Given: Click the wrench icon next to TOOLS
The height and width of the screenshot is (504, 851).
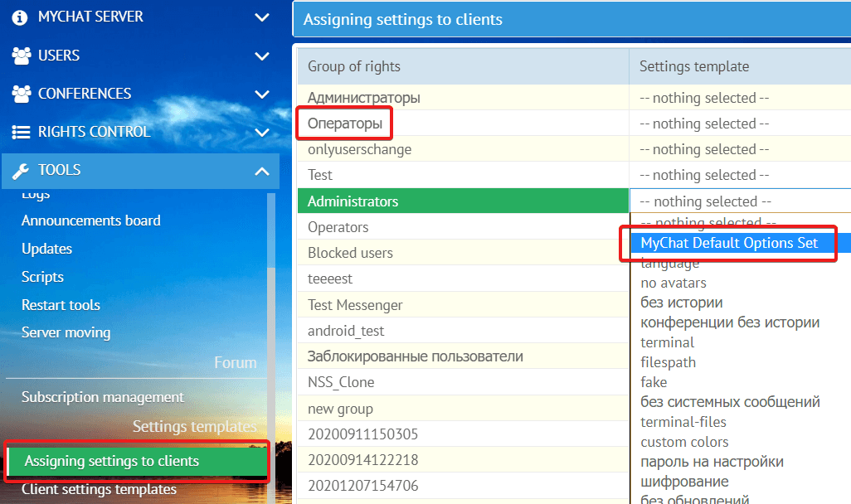Looking at the screenshot, I should click(x=21, y=170).
